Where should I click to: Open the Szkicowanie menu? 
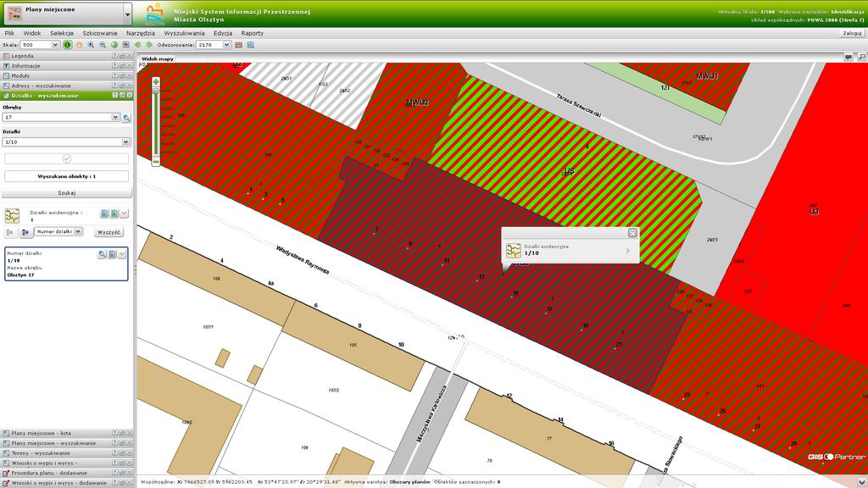(x=100, y=33)
